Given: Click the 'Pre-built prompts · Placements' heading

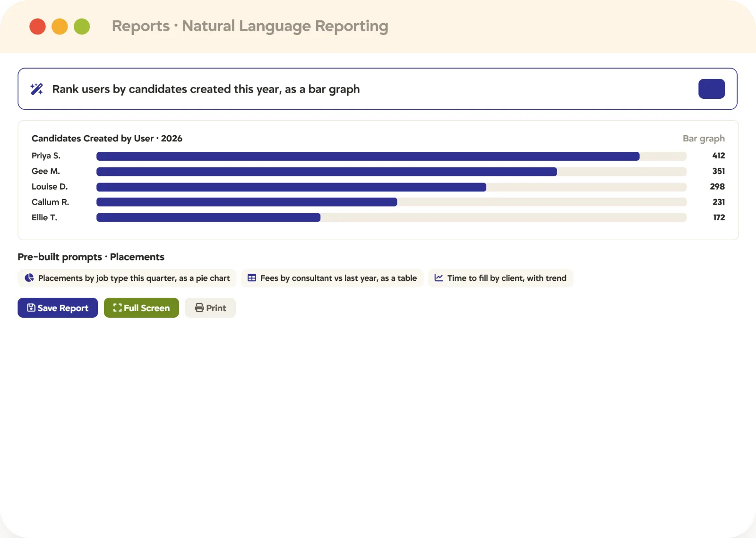Looking at the screenshot, I should (x=91, y=257).
